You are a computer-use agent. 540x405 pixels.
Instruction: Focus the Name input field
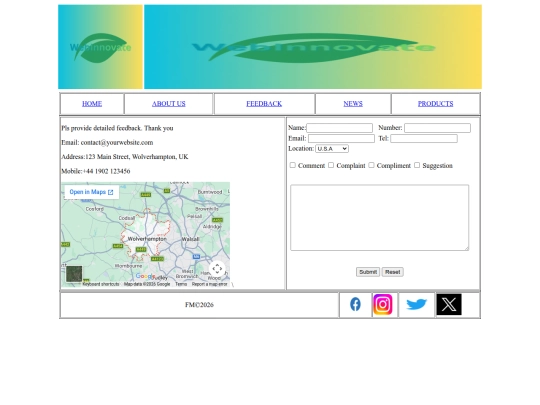(340, 128)
